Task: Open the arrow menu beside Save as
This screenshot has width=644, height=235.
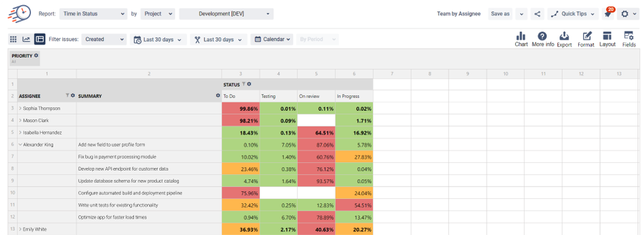Action: click(x=522, y=14)
